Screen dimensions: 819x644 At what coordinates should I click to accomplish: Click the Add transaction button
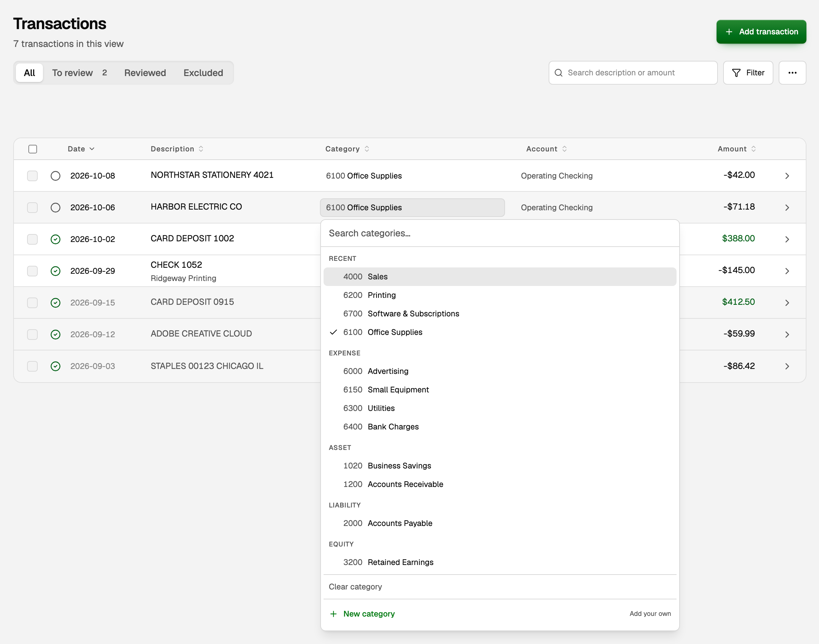click(x=761, y=32)
